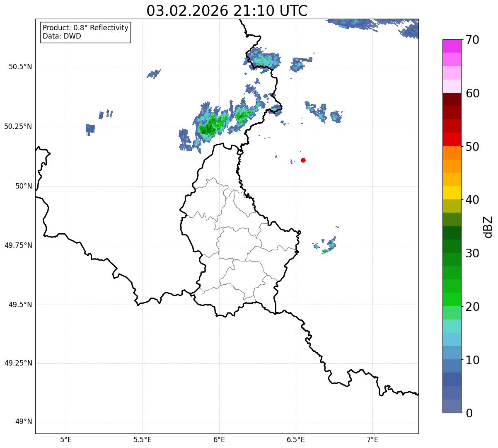
Task: Pick the cyan colorbar swatch
Action: [x=452, y=339]
